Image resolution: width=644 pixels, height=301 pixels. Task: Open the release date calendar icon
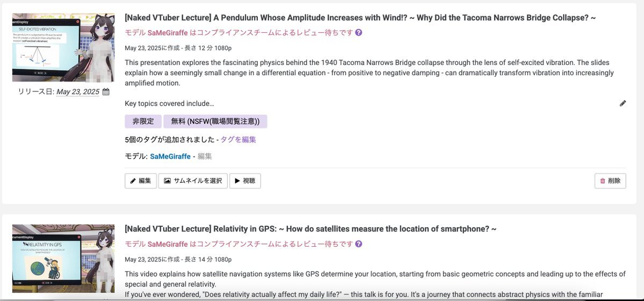point(106,92)
